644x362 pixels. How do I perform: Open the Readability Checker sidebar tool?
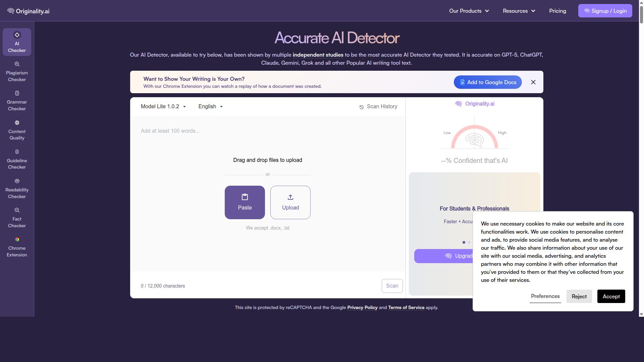tap(17, 188)
